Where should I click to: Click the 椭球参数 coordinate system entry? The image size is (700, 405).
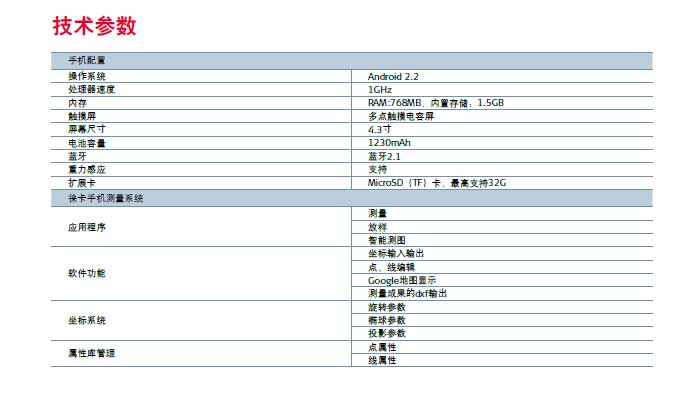pyautogui.click(x=386, y=320)
